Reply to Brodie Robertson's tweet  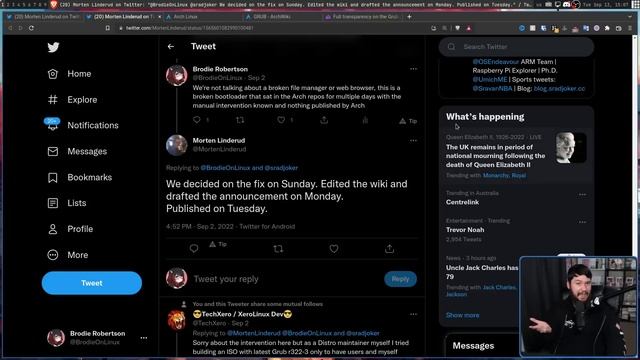tap(197, 120)
